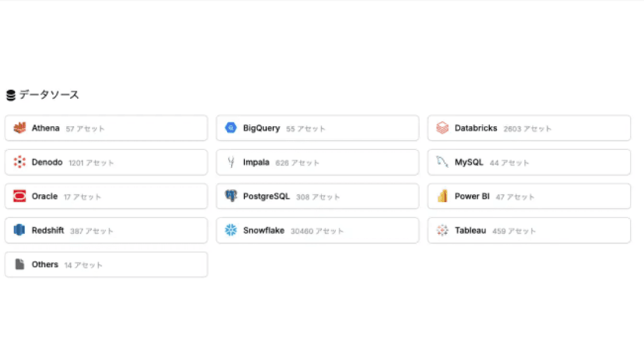Screen dimensions: 644x363
Task: Click the Impala antlers icon
Action: coord(231,163)
